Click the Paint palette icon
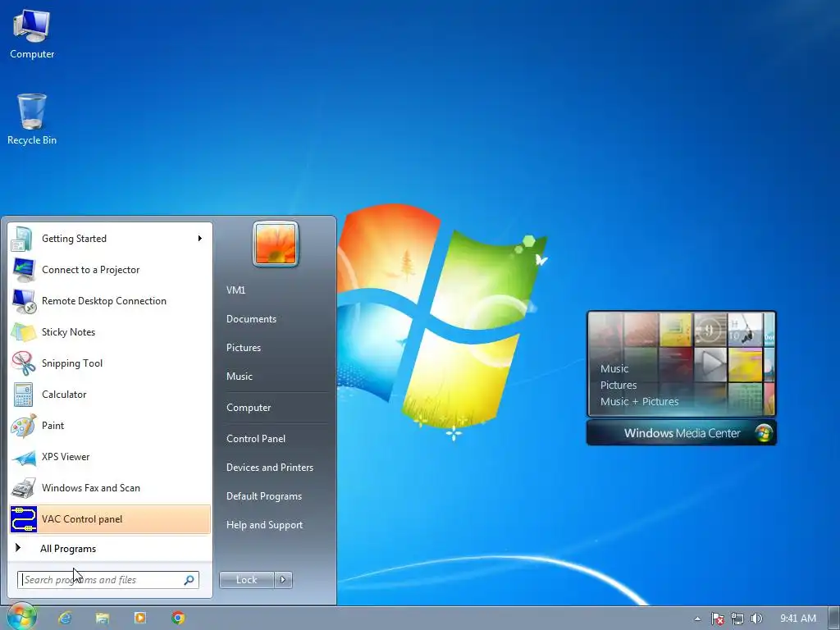The width and height of the screenshot is (840, 630). coord(24,426)
